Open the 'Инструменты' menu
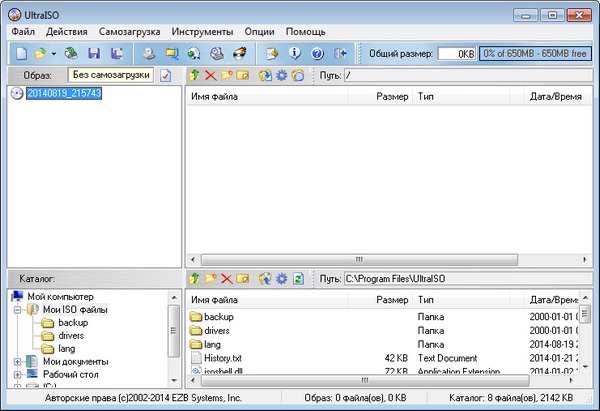The image size is (600, 411). (x=204, y=32)
